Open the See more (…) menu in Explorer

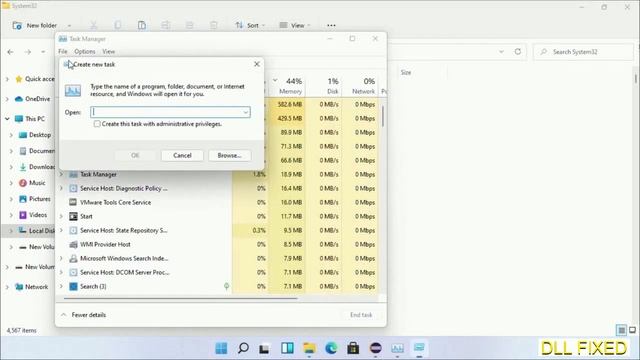pos(331,25)
